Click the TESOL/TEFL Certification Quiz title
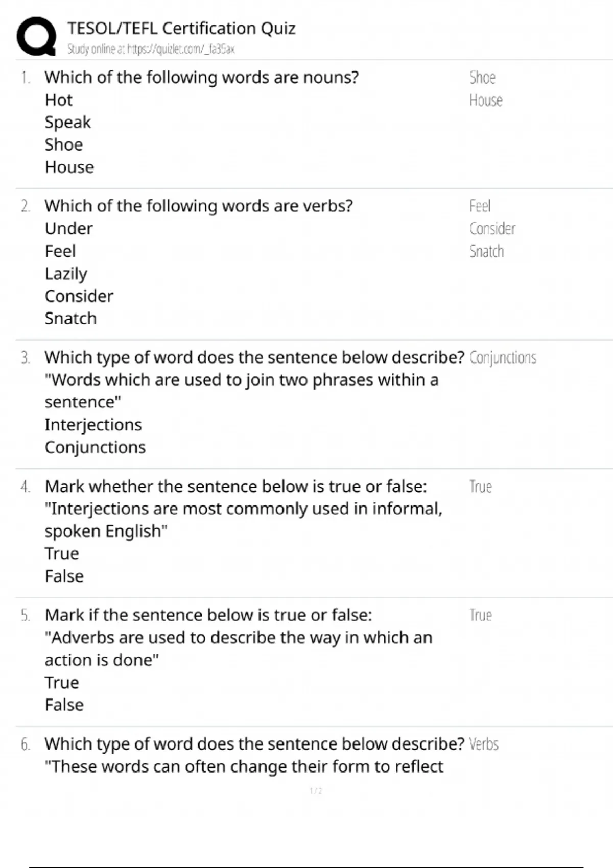The image size is (613, 868). click(x=181, y=28)
